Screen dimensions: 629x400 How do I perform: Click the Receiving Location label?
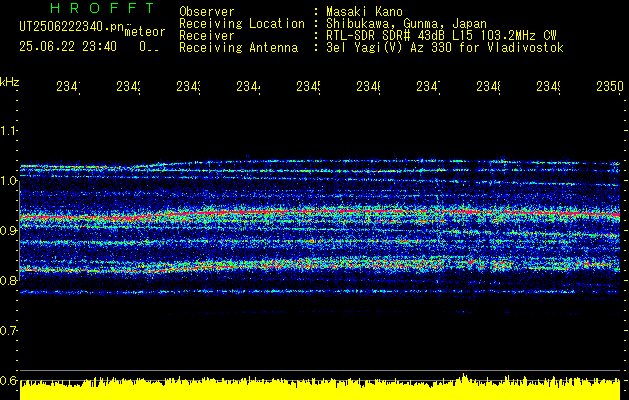click(x=242, y=24)
